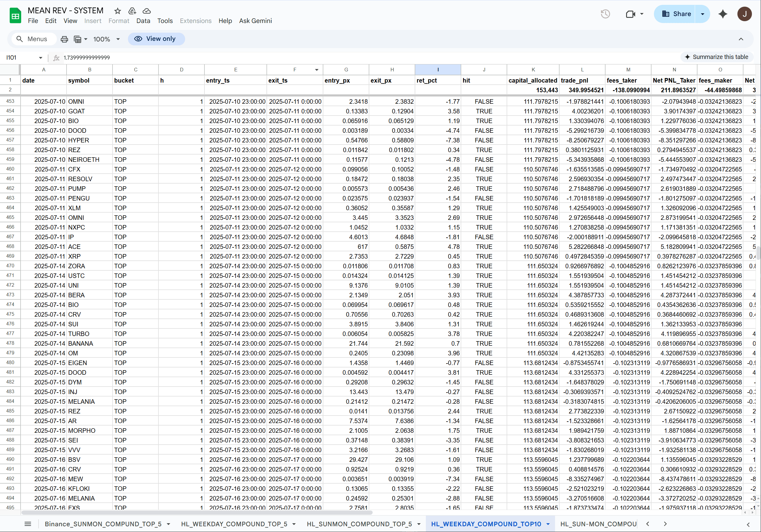Open the all sheets list icon
Image resolution: width=761 pixels, height=532 pixels.
(28, 524)
